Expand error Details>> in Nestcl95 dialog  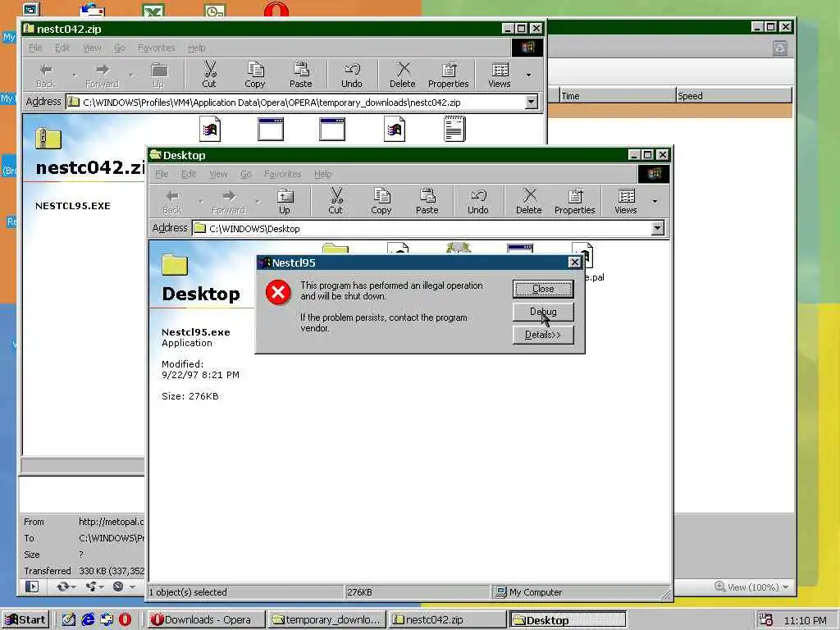(543, 335)
